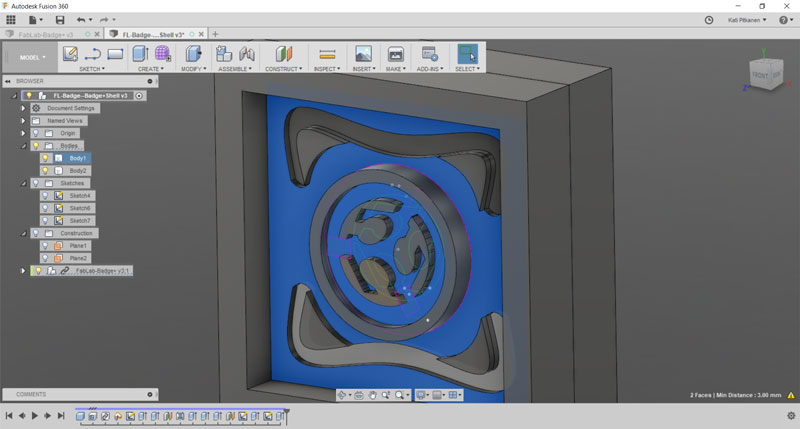Open the Viewports layout dropdown

point(455,395)
